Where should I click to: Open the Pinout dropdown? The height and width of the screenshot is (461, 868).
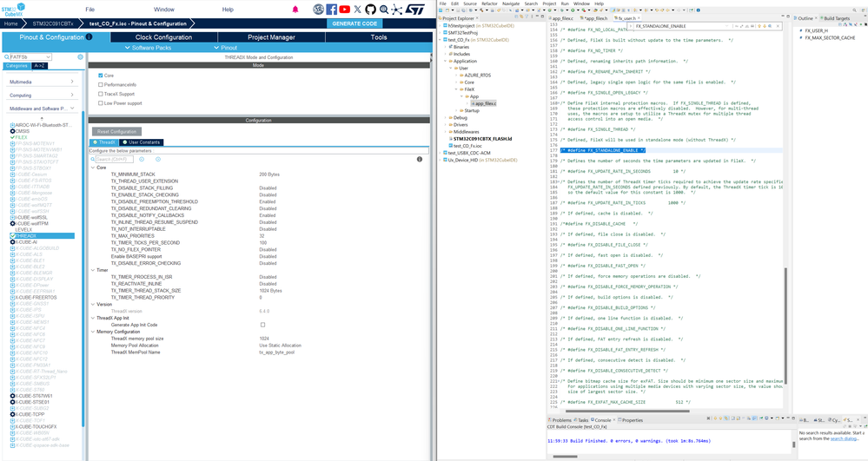point(226,48)
